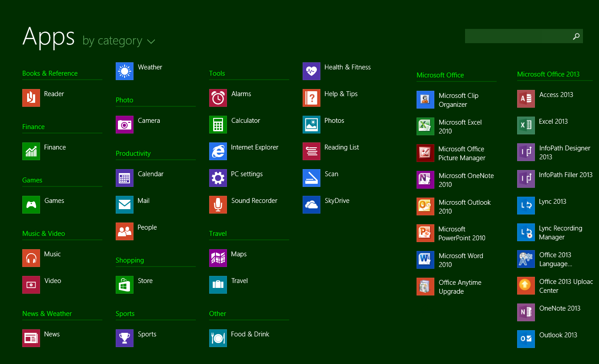The image size is (599, 364).
Task: Open the Sports trophy icon
Action: click(x=125, y=338)
